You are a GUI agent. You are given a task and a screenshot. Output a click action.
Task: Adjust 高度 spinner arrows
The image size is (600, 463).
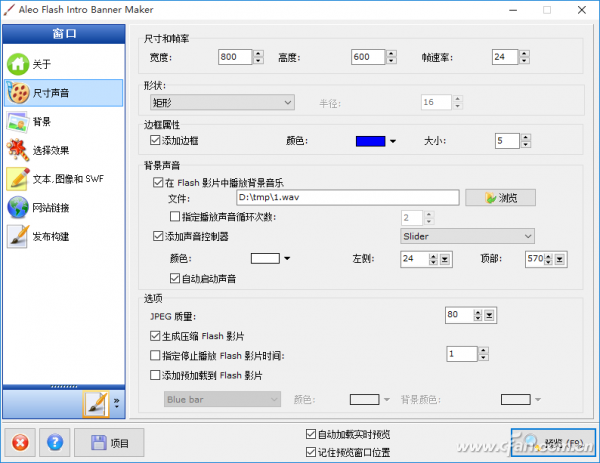(391, 57)
